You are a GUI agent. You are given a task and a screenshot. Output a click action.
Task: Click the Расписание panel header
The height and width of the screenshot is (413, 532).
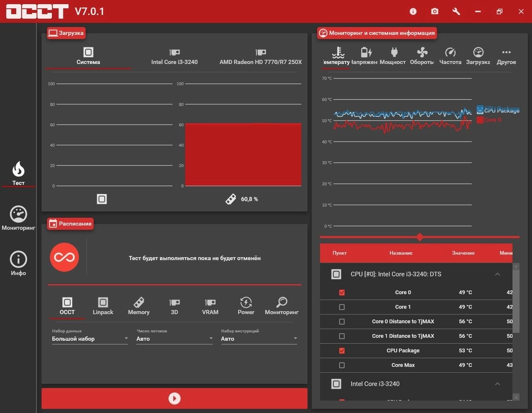[x=70, y=224]
